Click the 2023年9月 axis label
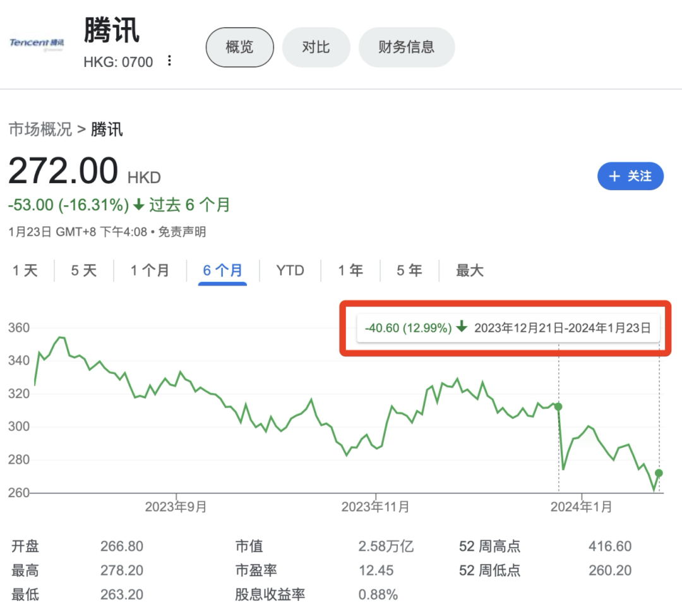The image size is (682, 616). [x=176, y=507]
